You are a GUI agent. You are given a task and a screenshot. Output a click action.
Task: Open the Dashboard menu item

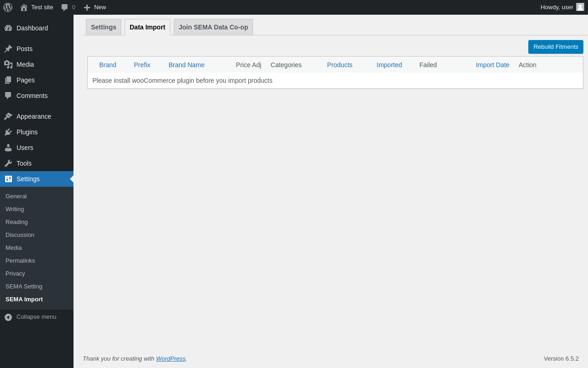coord(37,28)
